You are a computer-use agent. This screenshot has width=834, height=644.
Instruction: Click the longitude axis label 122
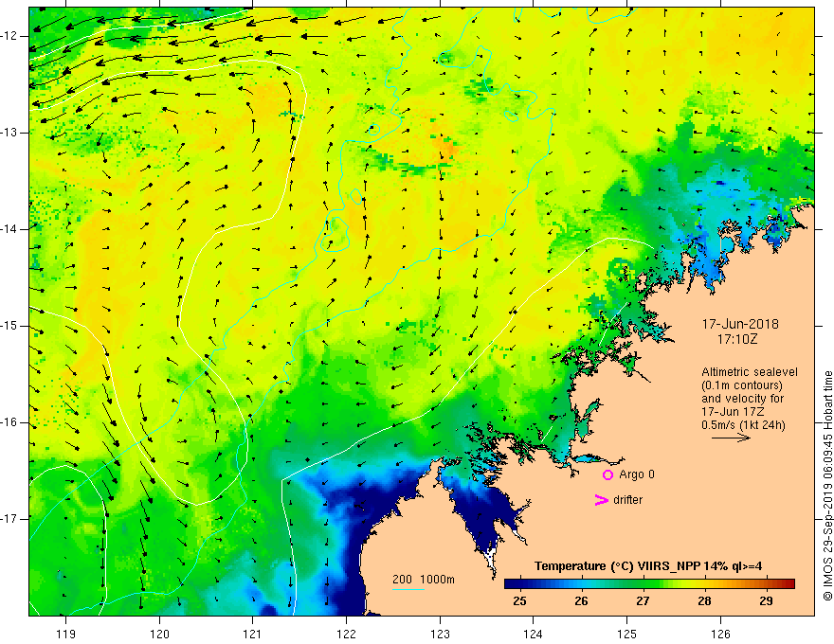(346, 634)
